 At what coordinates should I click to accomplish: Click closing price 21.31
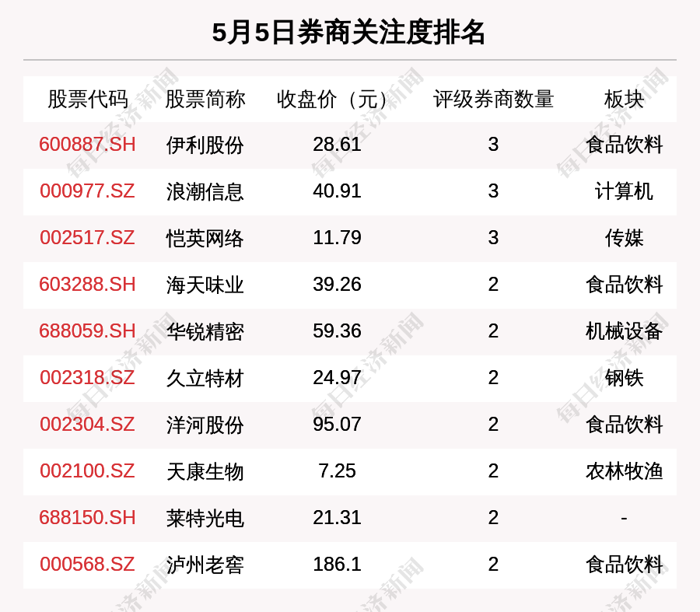point(337,518)
